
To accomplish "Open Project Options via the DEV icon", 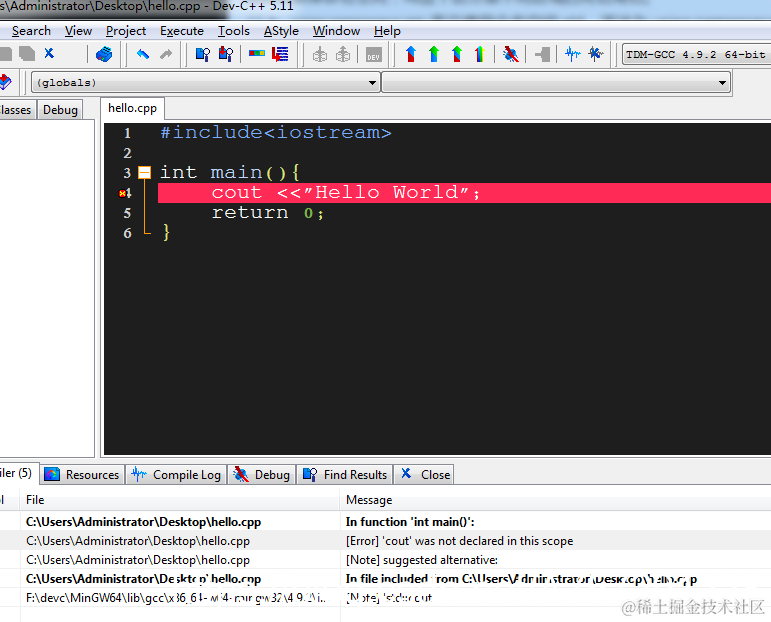I will pos(374,54).
